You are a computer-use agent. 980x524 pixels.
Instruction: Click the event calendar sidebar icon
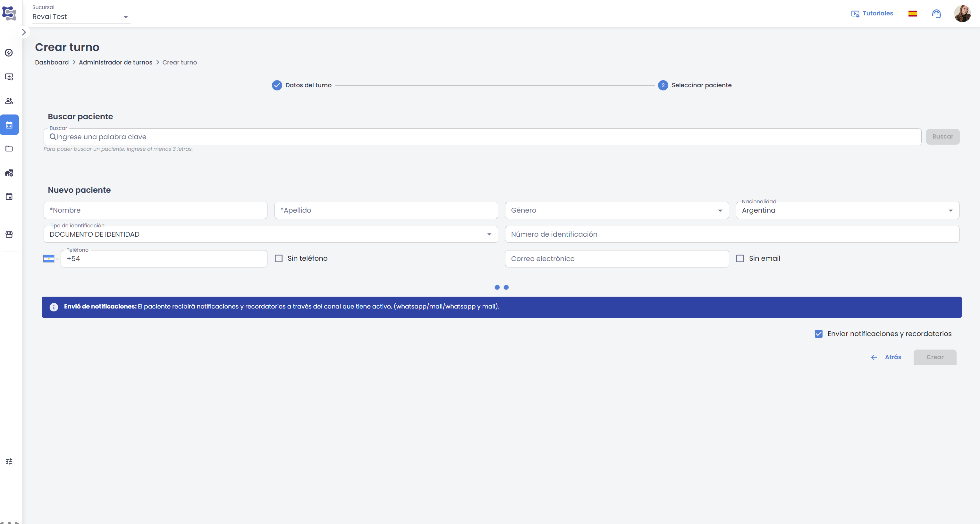tap(9, 196)
